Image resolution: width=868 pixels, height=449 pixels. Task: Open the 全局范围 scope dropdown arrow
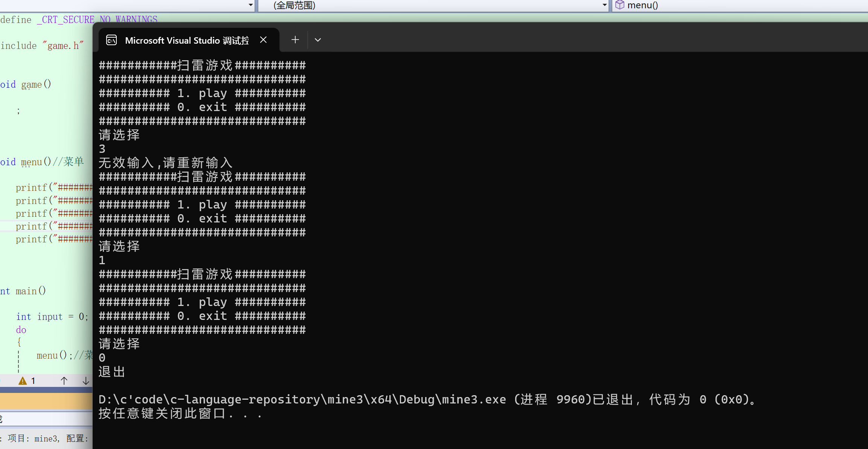pyautogui.click(x=604, y=5)
